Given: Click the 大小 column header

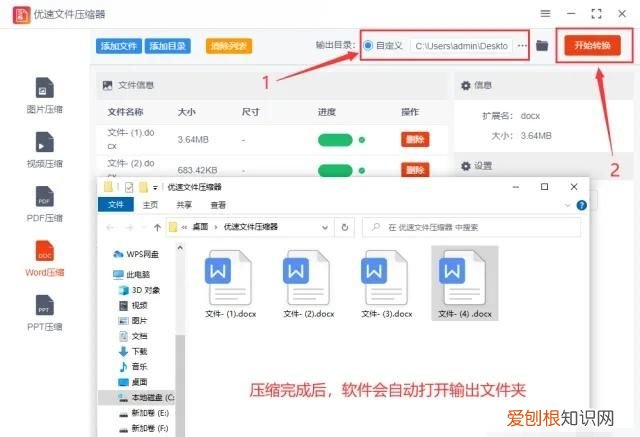Looking at the screenshot, I should point(187,112).
